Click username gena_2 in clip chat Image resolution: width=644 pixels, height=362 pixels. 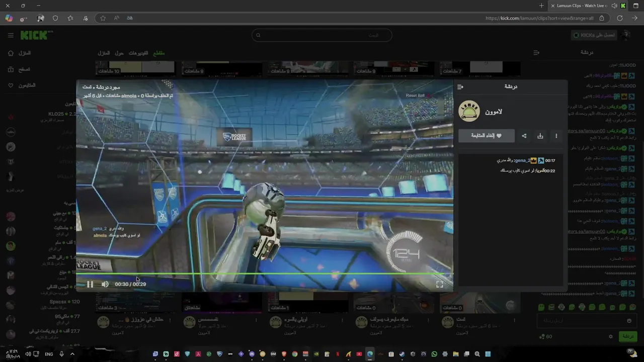click(522, 160)
